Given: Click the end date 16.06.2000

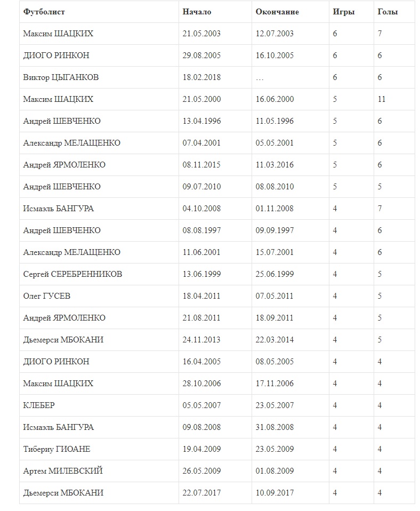Looking at the screenshot, I should click(x=274, y=99).
